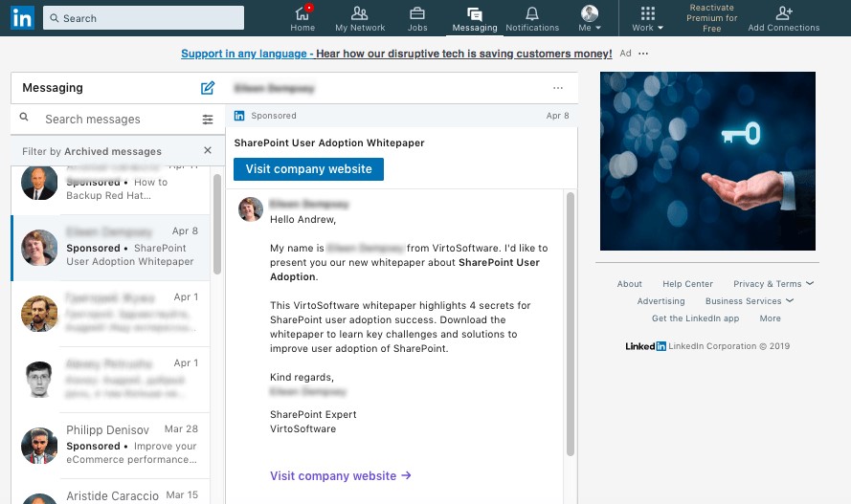Viewport: 851px width, 504px height.
Task: Click the message pane scrollbar
Action: [x=570, y=323]
